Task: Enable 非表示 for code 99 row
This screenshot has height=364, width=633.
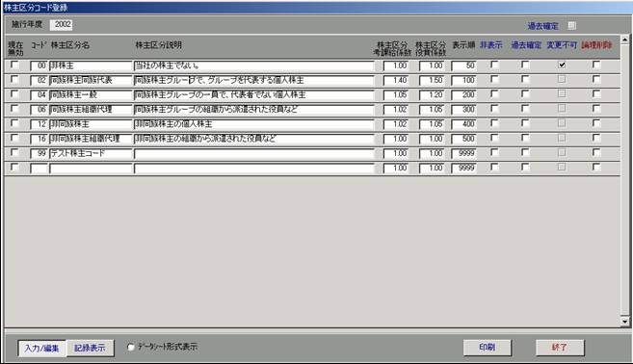Action: click(x=494, y=152)
